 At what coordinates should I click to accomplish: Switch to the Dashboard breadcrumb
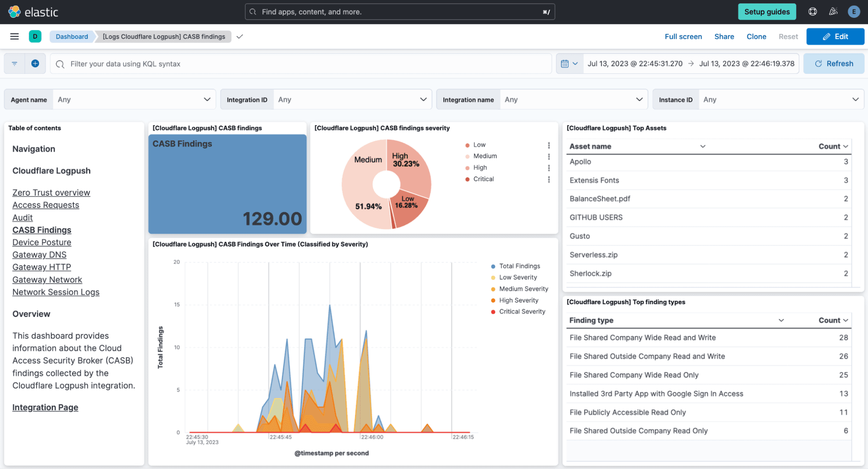(71, 37)
